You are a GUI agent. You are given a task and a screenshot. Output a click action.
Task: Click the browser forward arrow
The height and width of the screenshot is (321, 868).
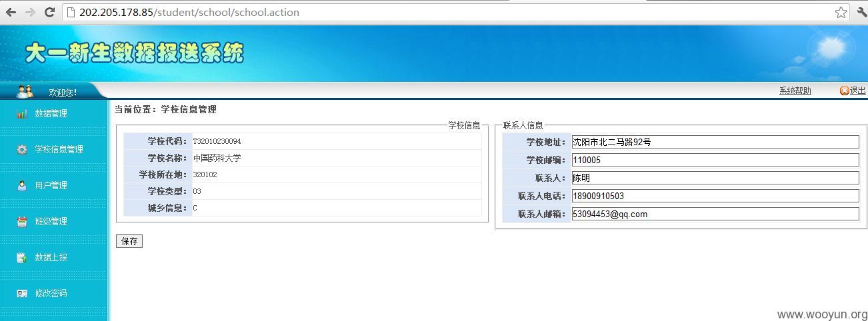[x=29, y=12]
